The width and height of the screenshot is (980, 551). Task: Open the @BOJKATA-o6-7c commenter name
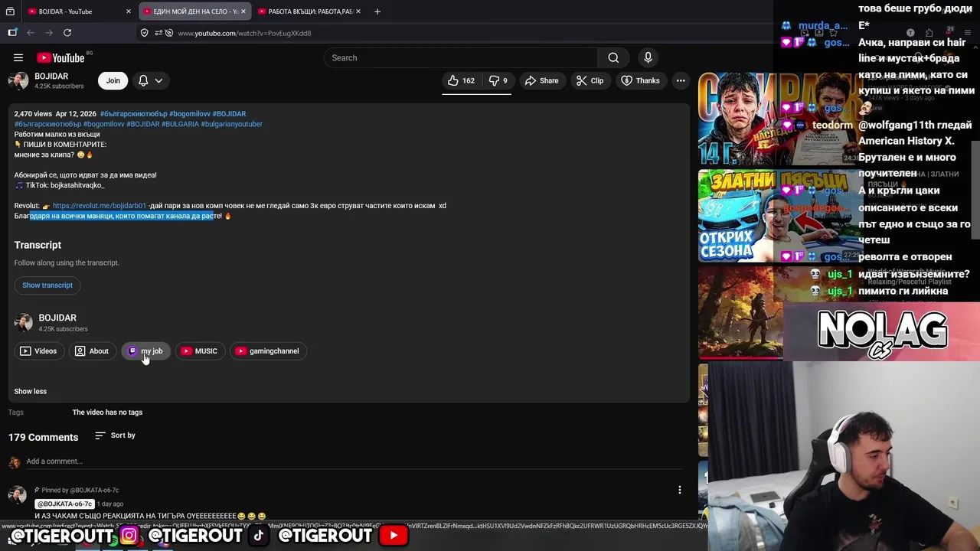[x=64, y=504]
